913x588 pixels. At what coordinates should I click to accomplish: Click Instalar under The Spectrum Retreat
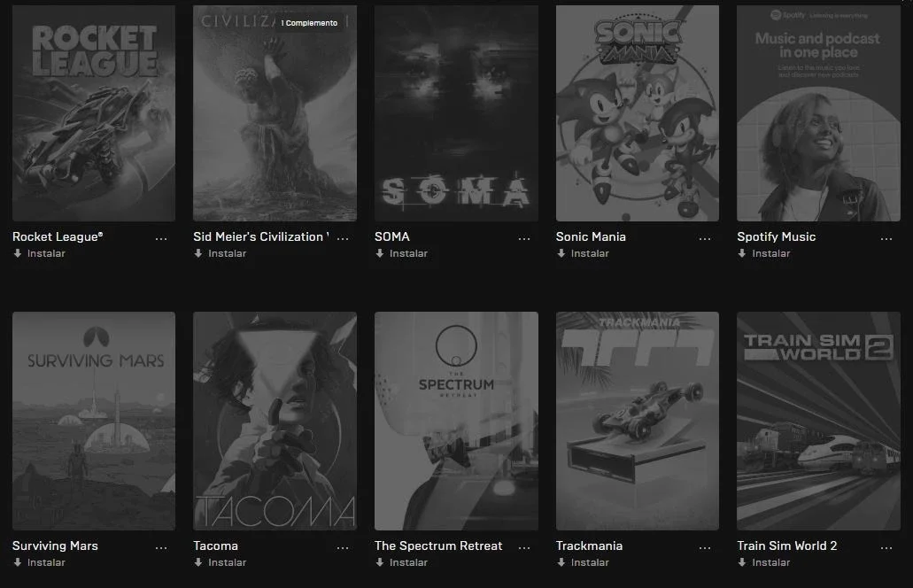point(408,562)
